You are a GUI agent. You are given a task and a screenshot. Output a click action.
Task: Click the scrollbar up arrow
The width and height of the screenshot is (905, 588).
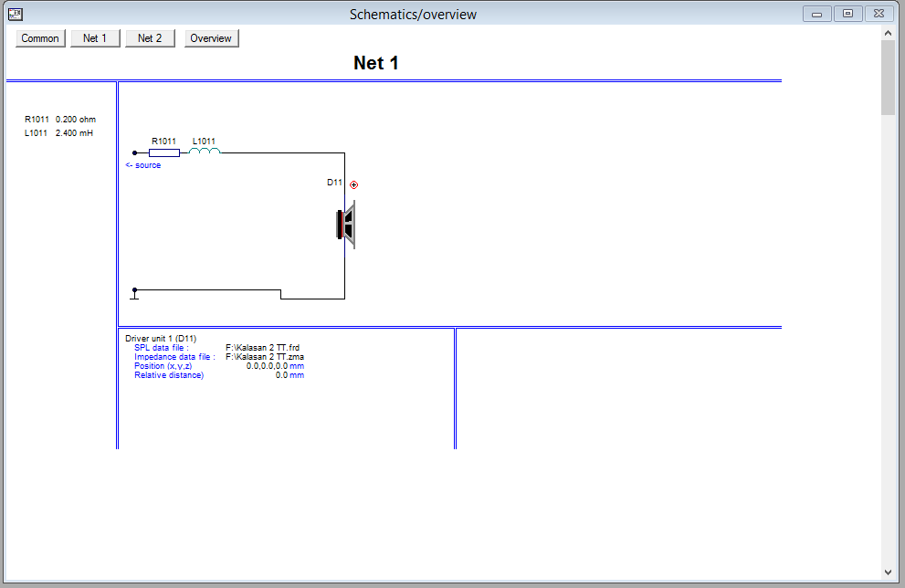888,34
